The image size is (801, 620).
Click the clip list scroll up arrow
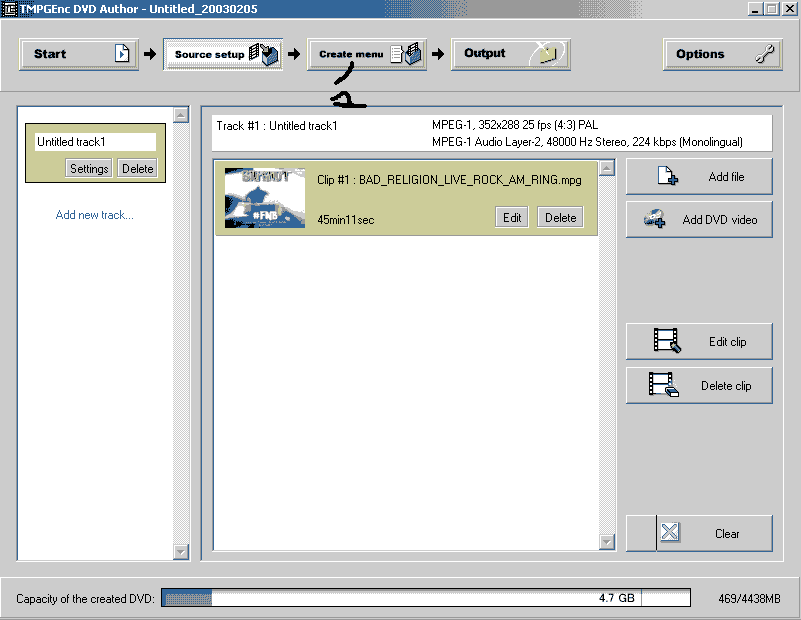click(606, 168)
